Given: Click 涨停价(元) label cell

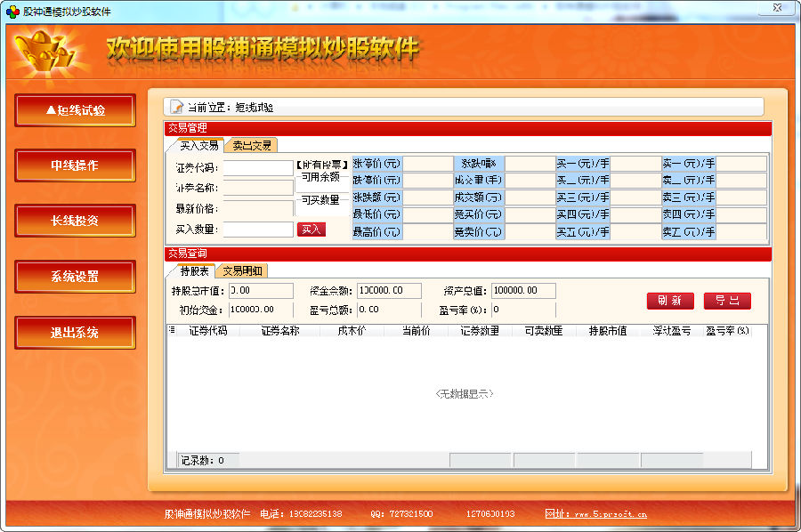Looking at the screenshot, I should (377, 164).
